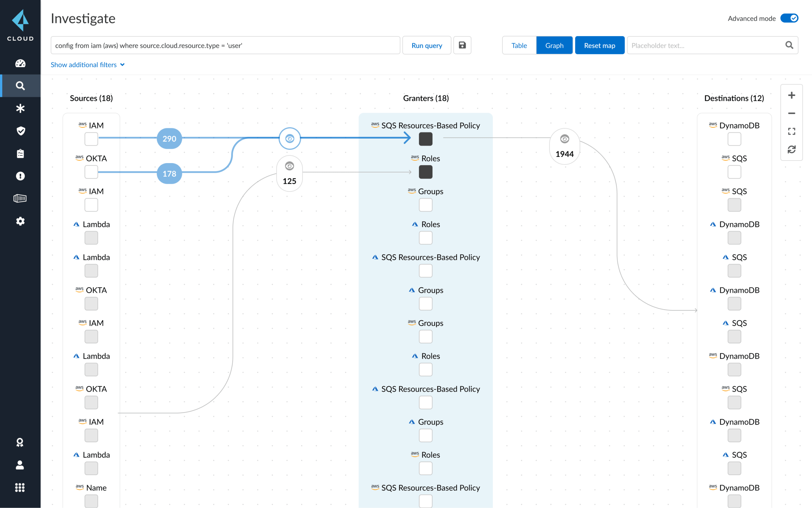Check the checkbox under the first IAM source
The height and width of the screenshot is (508, 812).
91,139
